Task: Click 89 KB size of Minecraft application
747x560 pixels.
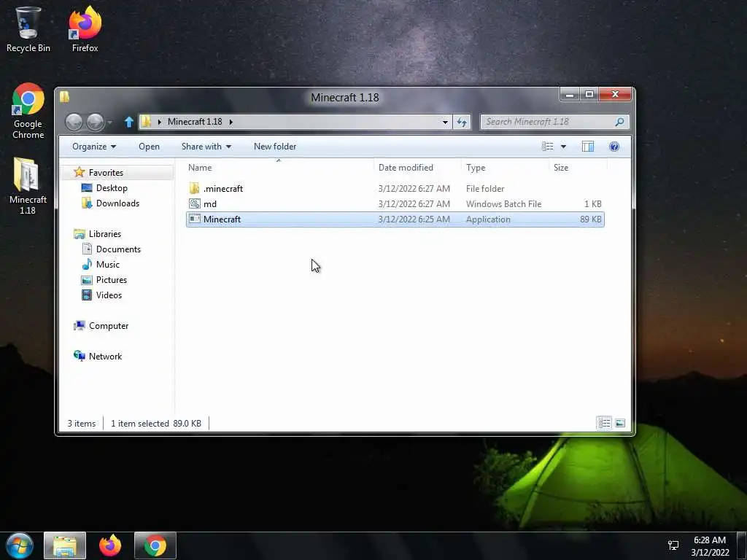Action: pos(591,219)
